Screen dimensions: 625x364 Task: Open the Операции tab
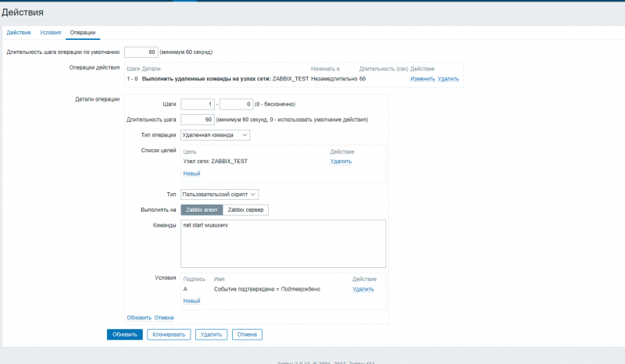[83, 33]
